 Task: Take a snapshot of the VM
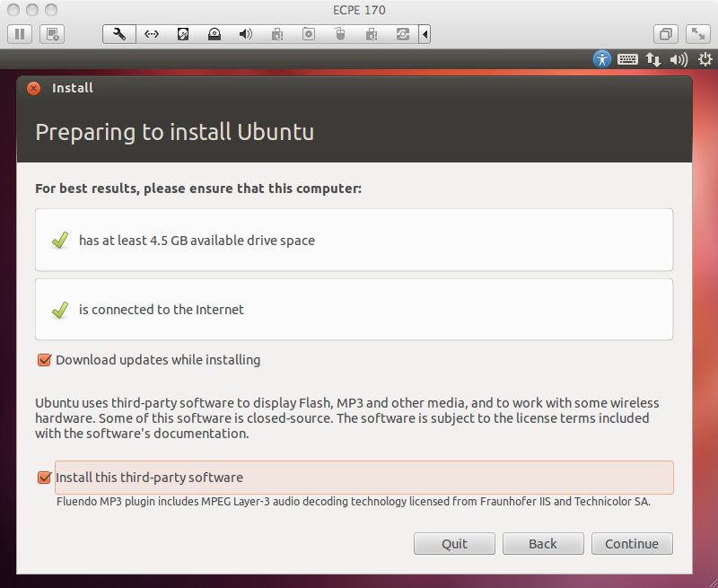[x=52, y=34]
